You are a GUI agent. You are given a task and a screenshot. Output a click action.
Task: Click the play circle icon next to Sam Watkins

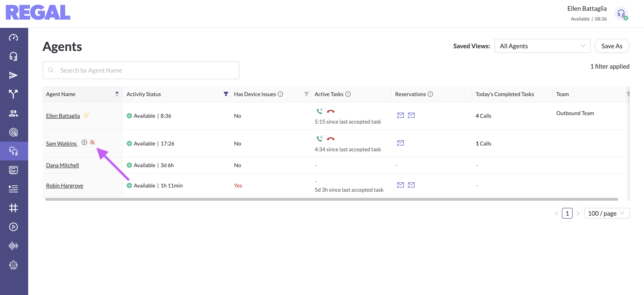85,142
